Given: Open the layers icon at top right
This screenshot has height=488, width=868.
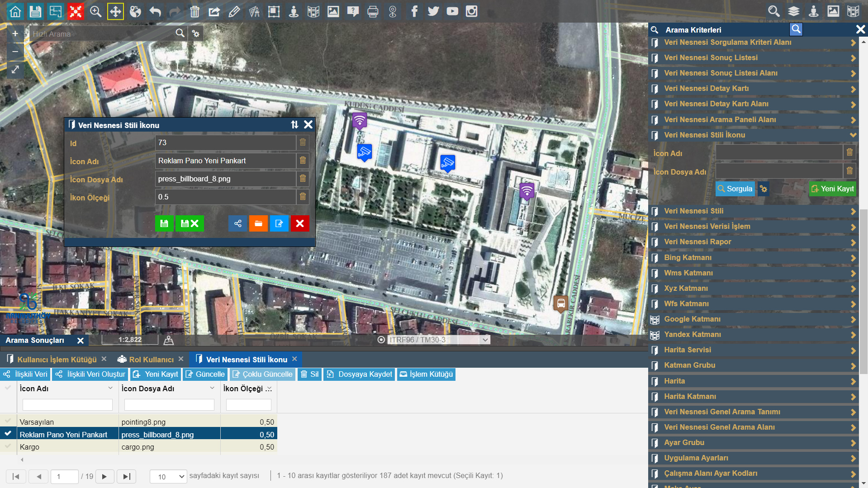Looking at the screenshot, I should [794, 11].
